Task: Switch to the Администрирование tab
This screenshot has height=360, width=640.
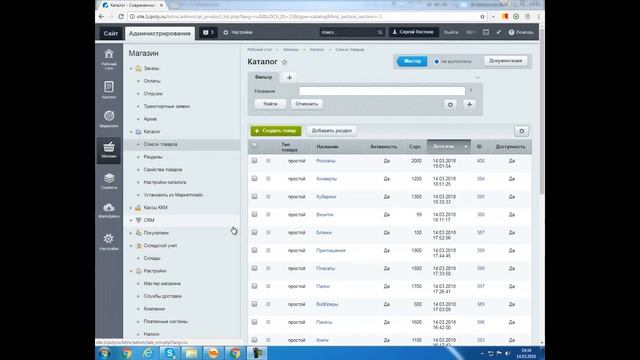Action: click(160, 33)
